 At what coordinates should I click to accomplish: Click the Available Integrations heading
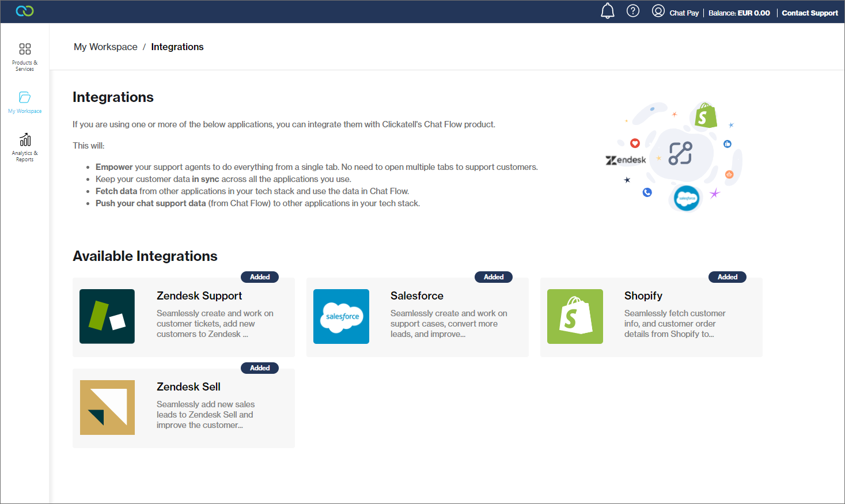(x=145, y=256)
